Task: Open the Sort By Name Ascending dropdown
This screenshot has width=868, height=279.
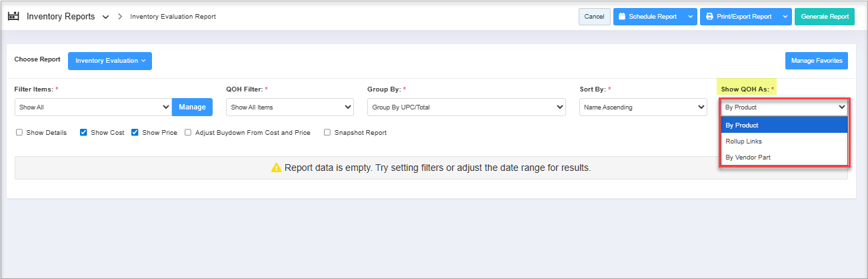Action: pos(643,107)
